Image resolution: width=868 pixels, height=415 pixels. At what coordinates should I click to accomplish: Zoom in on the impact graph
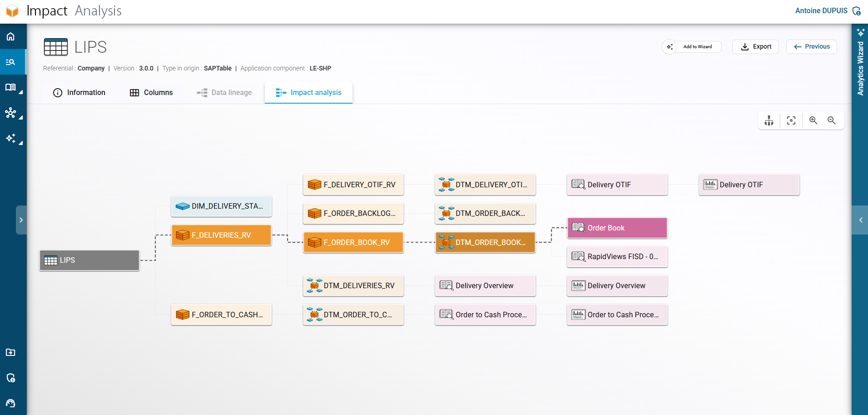coord(813,120)
